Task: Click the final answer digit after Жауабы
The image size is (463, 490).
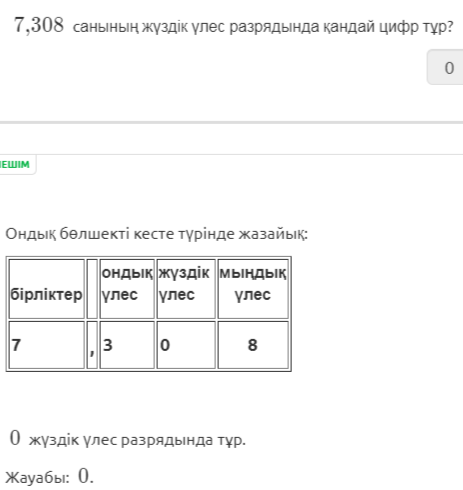Action: tap(84, 476)
